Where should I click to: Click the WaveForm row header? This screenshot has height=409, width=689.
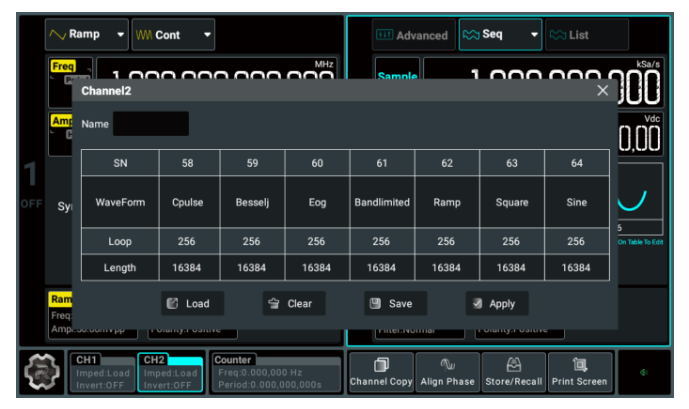(120, 202)
